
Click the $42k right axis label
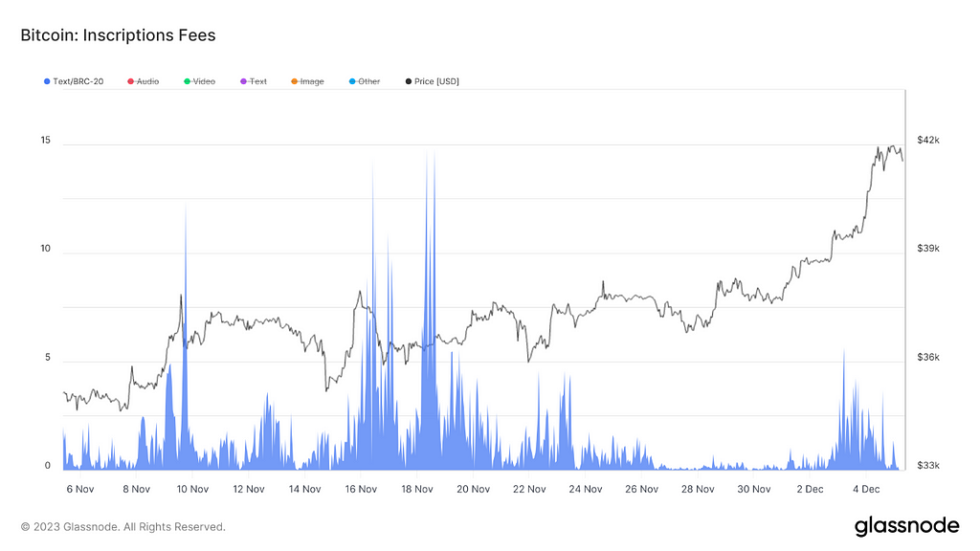[928, 140]
